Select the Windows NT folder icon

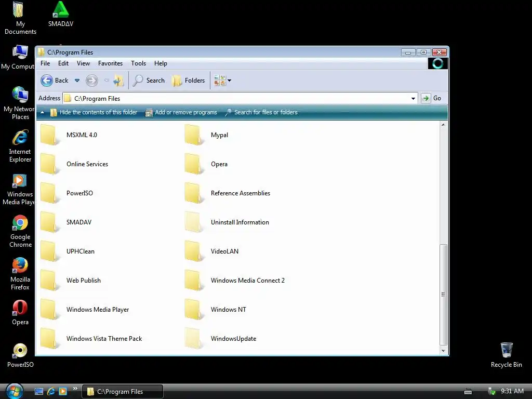tap(193, 310)
